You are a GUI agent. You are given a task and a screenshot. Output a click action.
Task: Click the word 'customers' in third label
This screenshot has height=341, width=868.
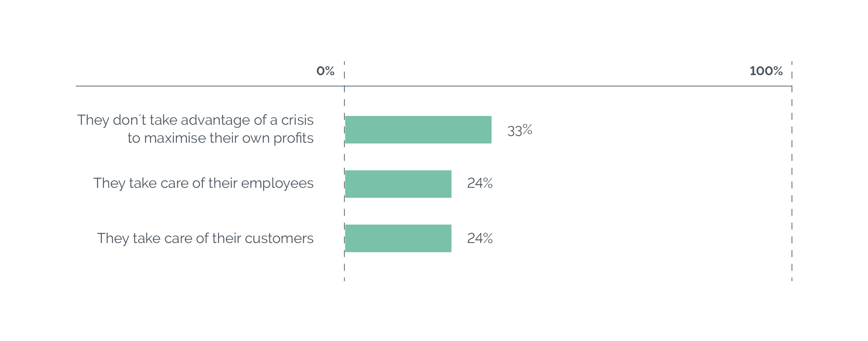(x=279, y=238)
